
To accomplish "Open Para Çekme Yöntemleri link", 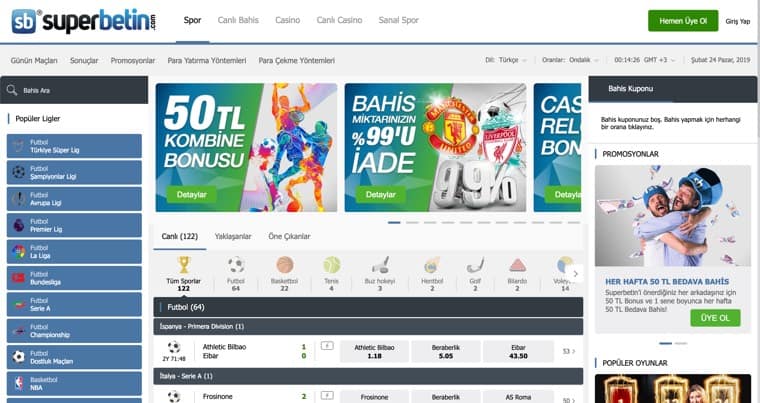I will 297,61.
